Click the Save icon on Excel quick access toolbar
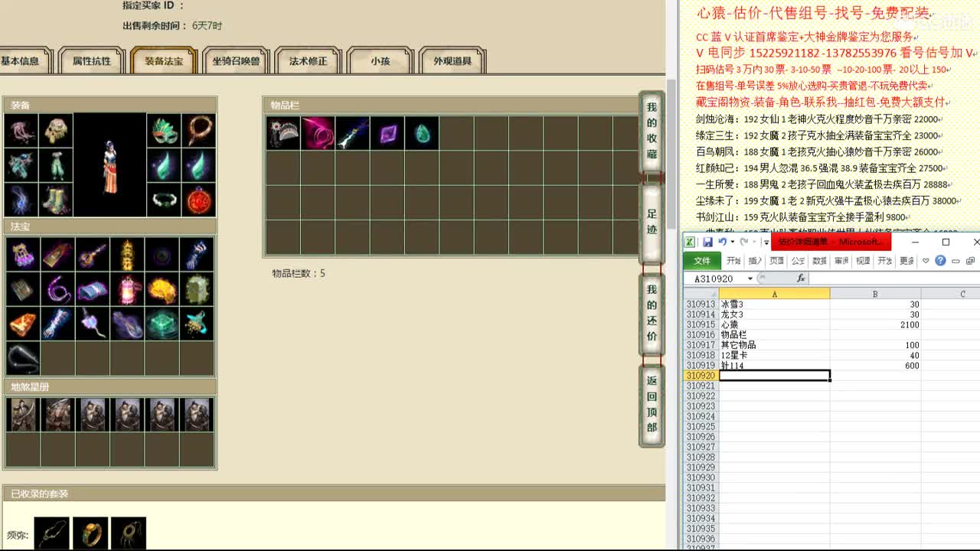 [x=709, y=242]
